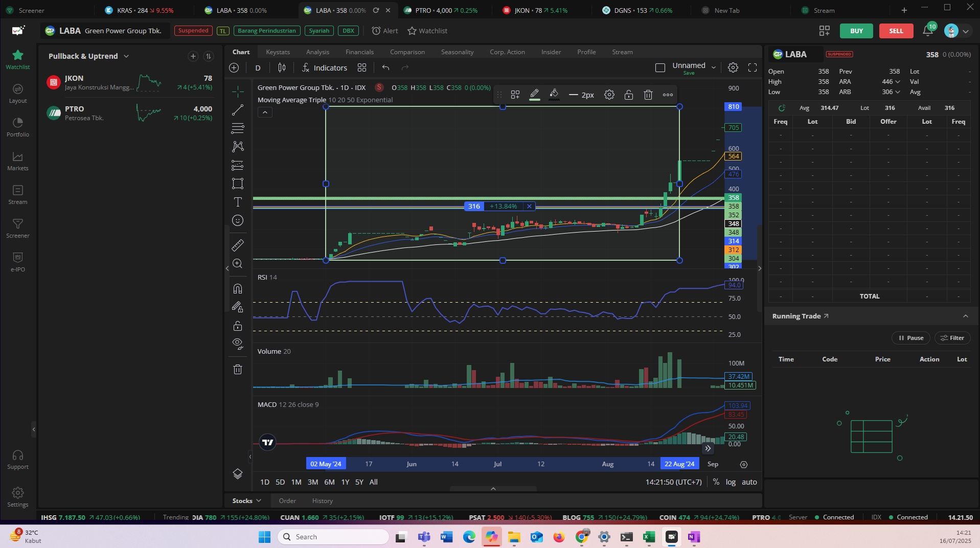Collapse the Running Trade panel

click(966, 316)
